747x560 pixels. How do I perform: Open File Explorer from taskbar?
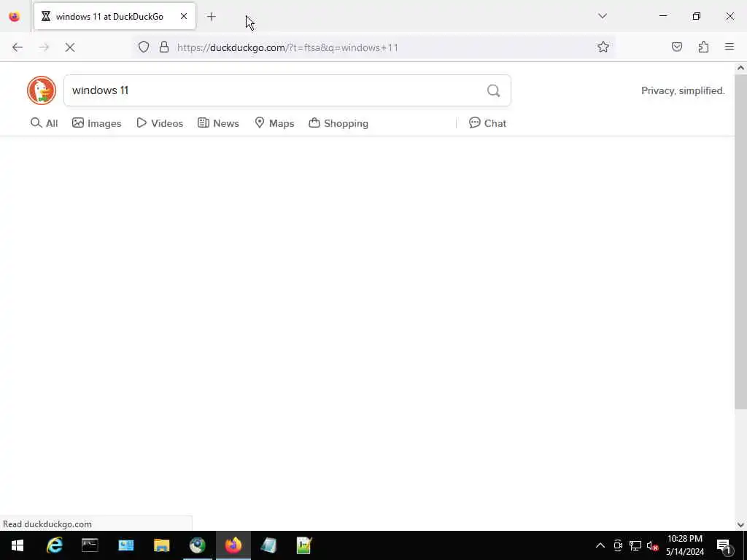point(161,545)
